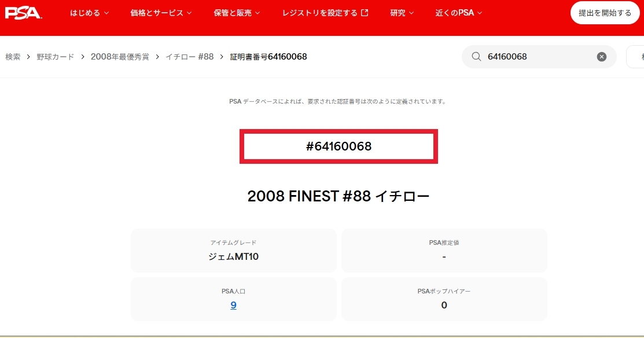Expand the 近くのPSA menu
This screenshot has height=338, width=644.
click(459, 13)
